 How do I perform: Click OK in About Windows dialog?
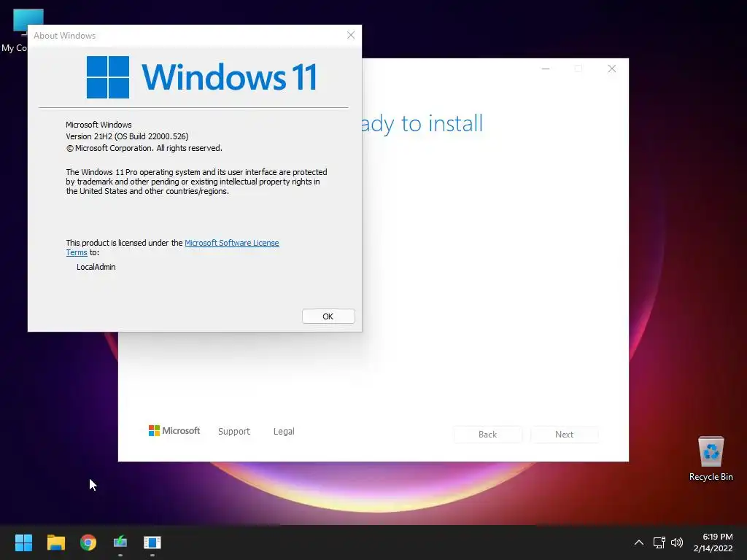coord(328,316)
